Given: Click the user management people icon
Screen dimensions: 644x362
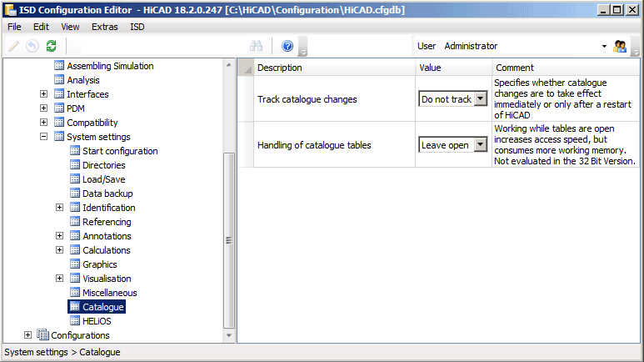Looking at the screenshot, I should (x=619, y=46).
